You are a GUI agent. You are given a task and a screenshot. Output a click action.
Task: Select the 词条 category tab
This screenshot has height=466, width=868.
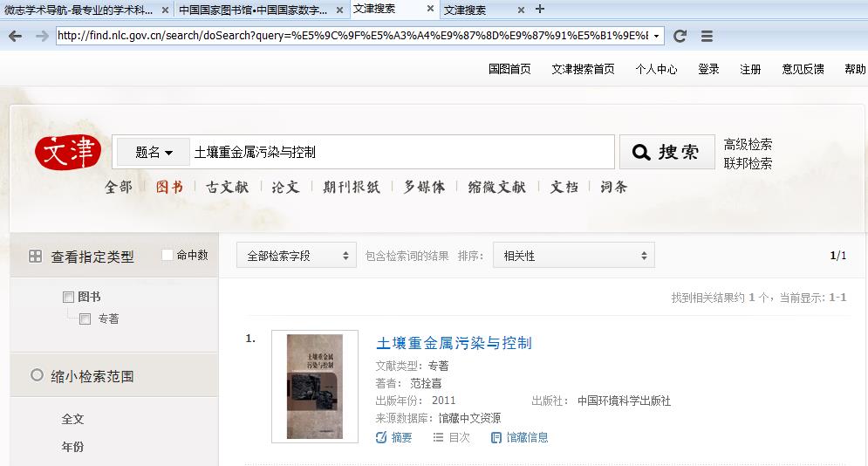[614, 187]
